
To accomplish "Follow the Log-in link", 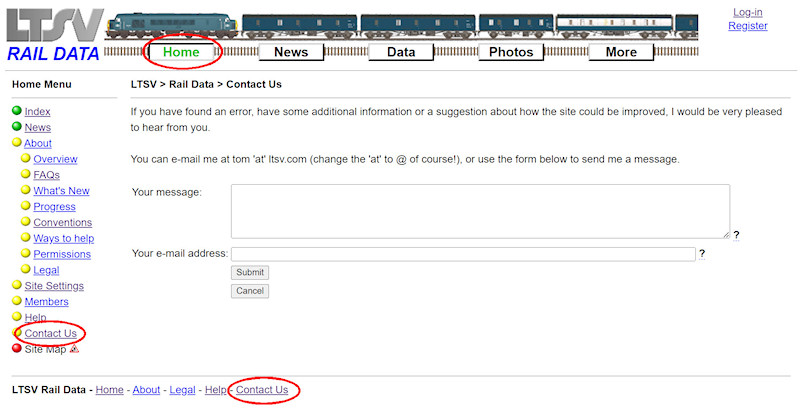I will click(747, 12).
